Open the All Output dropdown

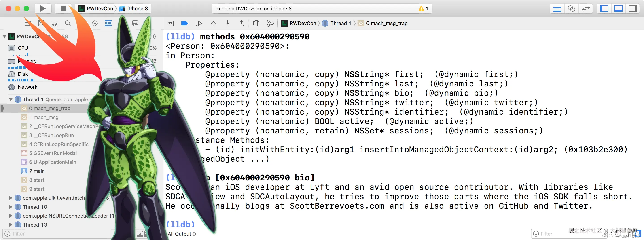pyautogui.click(x=182, y=234)
